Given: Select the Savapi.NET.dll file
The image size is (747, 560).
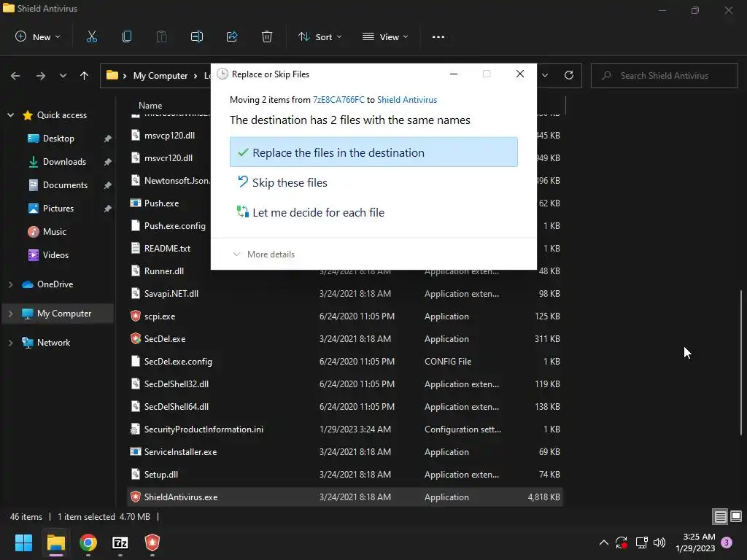Looking at the screenshot, I should pyautogui.click(x=345, y=294).
